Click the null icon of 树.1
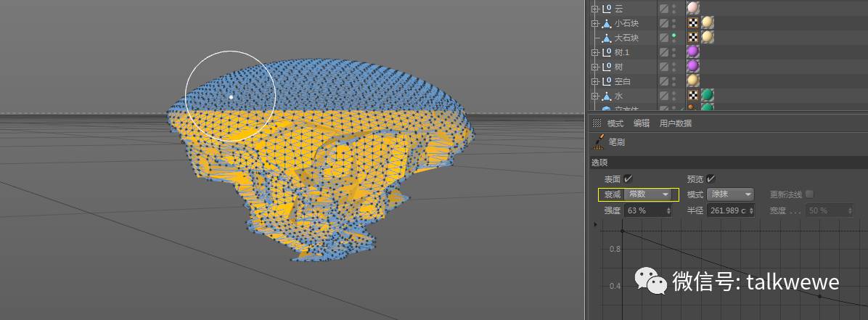 pyautogui.click(x=606, y=52)
